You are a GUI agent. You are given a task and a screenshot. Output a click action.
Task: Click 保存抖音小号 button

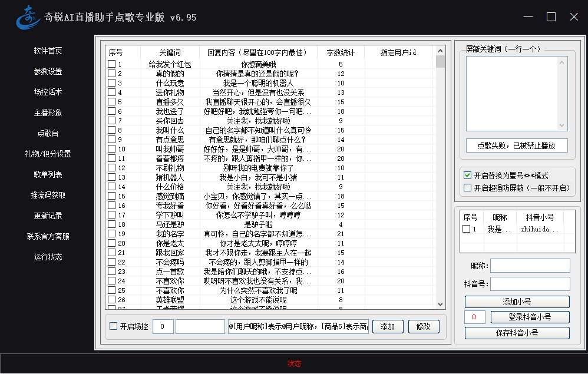click(517, 333)
